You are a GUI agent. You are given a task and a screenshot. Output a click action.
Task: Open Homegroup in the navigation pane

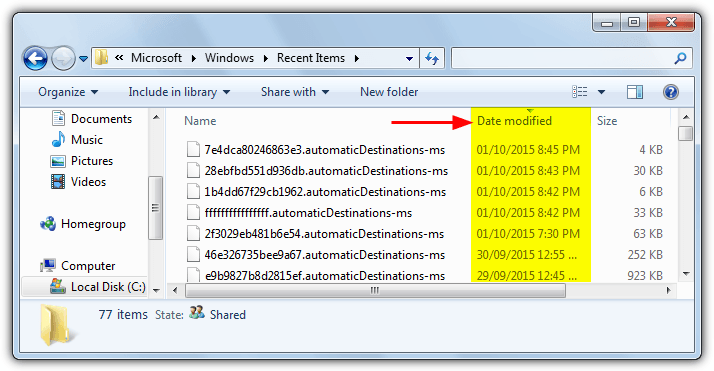[x=93, y=224]
